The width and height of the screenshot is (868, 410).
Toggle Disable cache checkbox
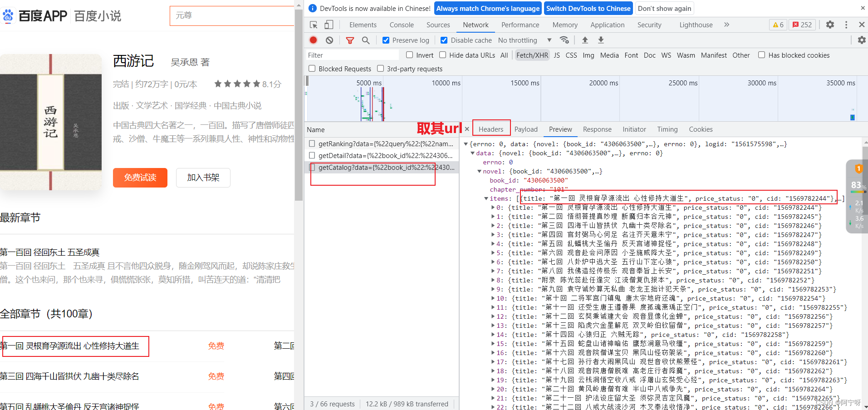click(x=444, y=40)
